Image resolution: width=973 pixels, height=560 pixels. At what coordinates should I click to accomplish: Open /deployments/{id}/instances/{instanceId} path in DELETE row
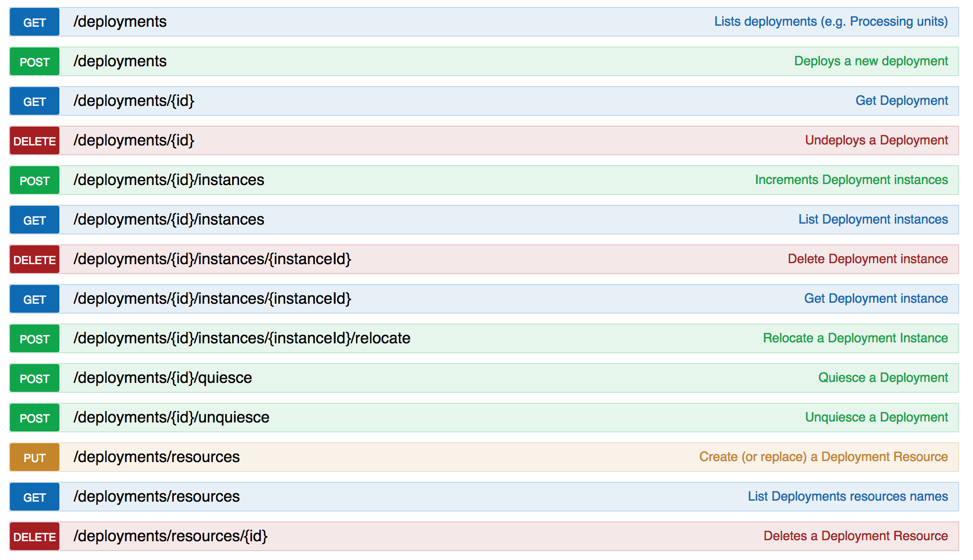(x=212, y=259)
